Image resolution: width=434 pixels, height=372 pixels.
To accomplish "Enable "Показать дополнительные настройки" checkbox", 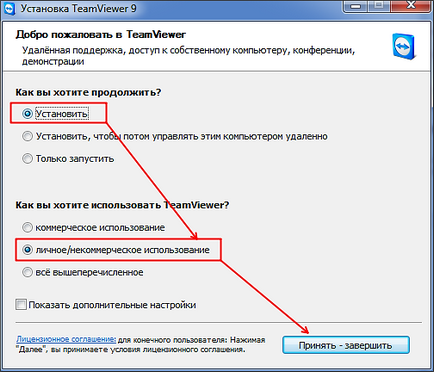I will point(21,305).
